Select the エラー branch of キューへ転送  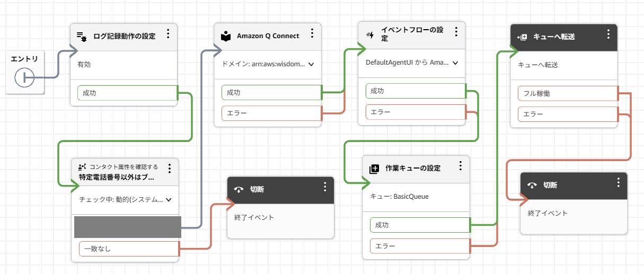(568, 114)
